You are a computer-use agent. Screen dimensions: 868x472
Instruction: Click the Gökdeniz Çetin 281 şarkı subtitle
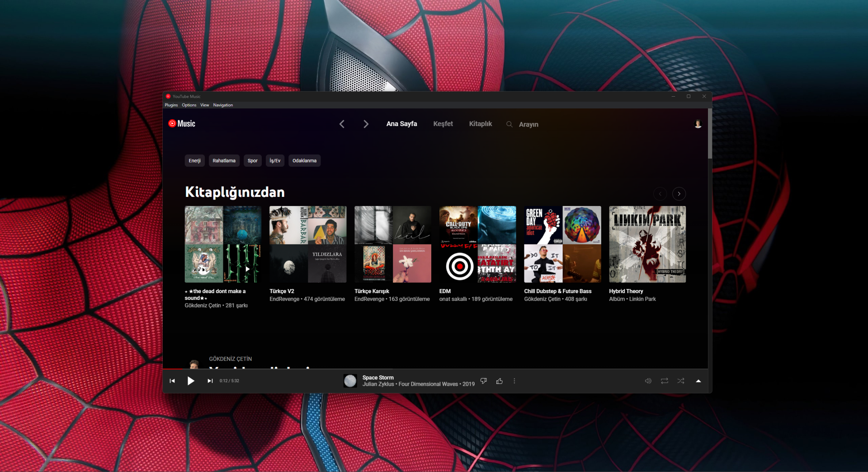point(216,306)
